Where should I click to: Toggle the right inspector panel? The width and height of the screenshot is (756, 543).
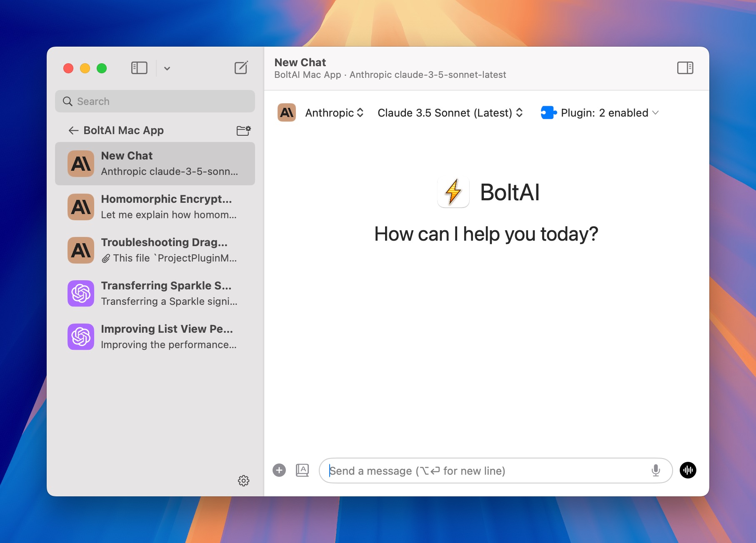coord(685,68)
